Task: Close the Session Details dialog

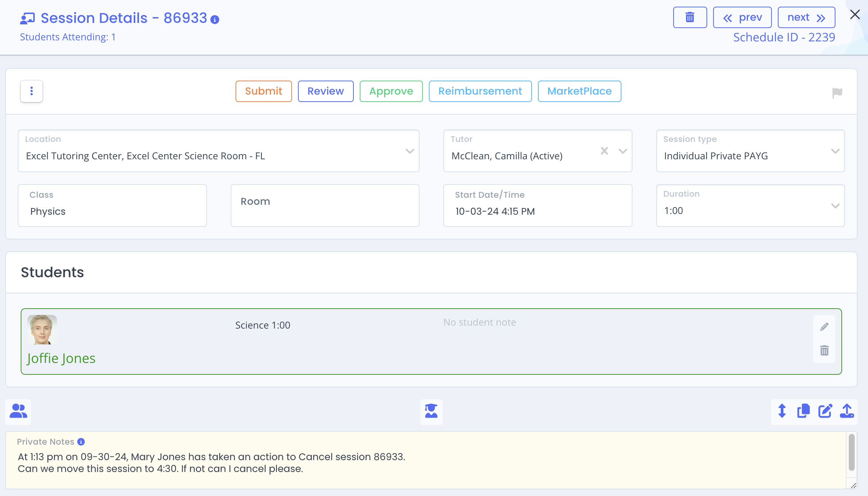Action: point(855,14)
